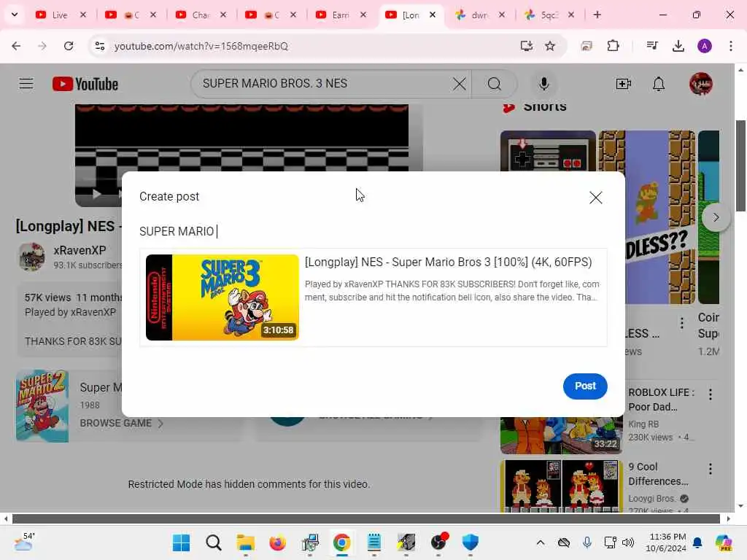This screenshot has width=747, height=560.
Task: Click the Shorts shelf next arrow
Action: coord(716,217)
